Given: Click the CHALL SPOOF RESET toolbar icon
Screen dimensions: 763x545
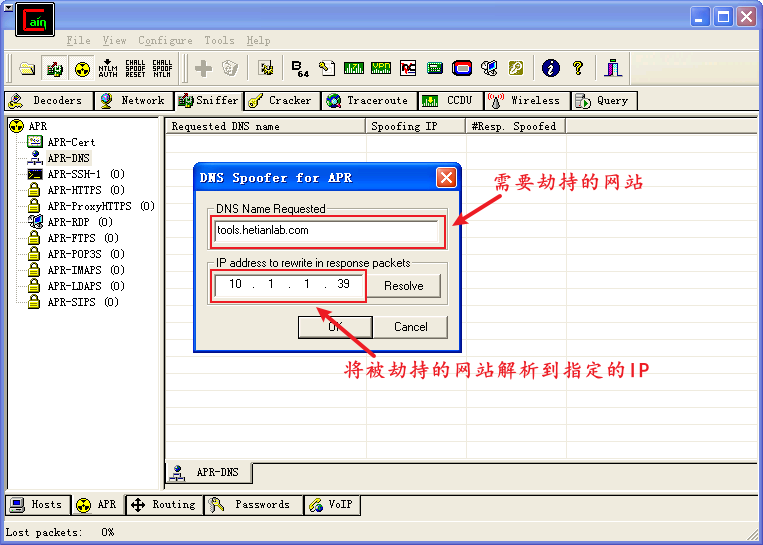Looking at the screenshot, I should [x=135, y=69].
